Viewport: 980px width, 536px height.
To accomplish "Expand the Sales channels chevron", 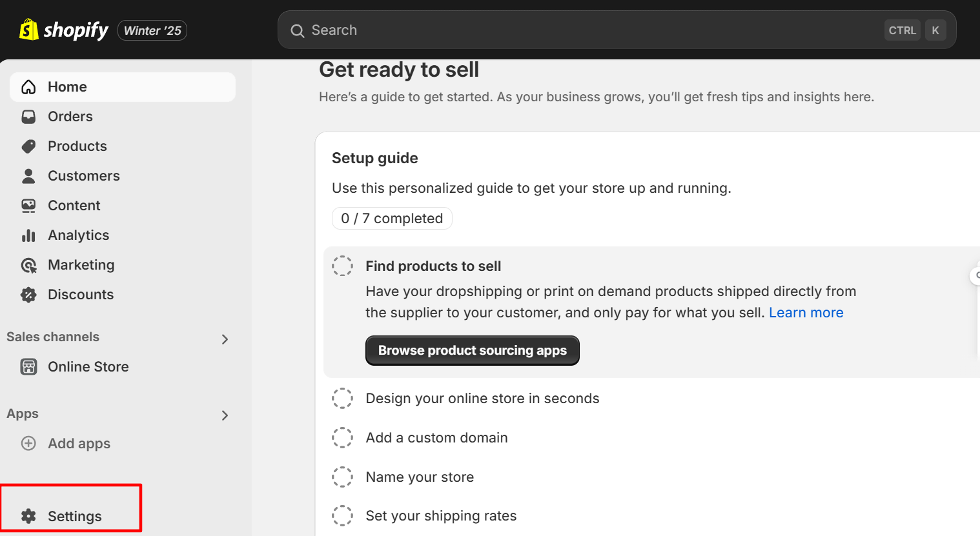I will 225,339.
